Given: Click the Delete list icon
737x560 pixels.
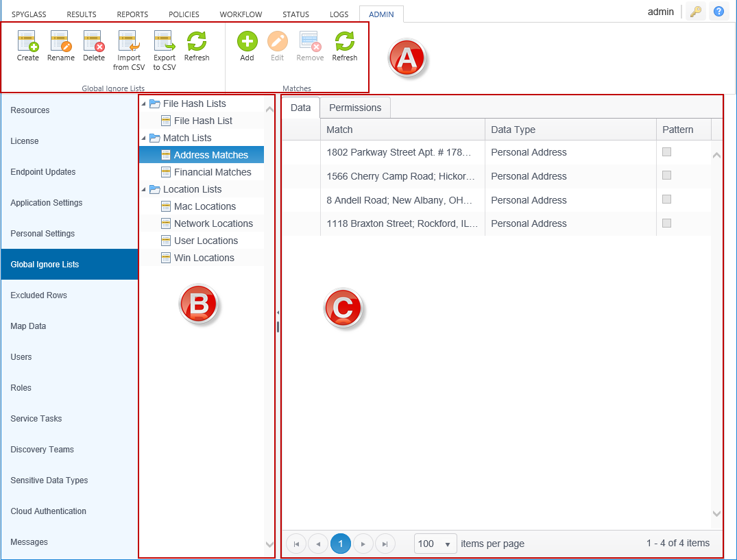Looking at the screenshot, I should (93, 42).
